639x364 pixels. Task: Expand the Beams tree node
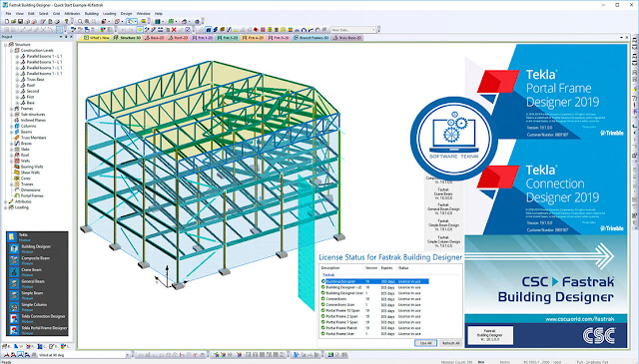pos(11,132)
